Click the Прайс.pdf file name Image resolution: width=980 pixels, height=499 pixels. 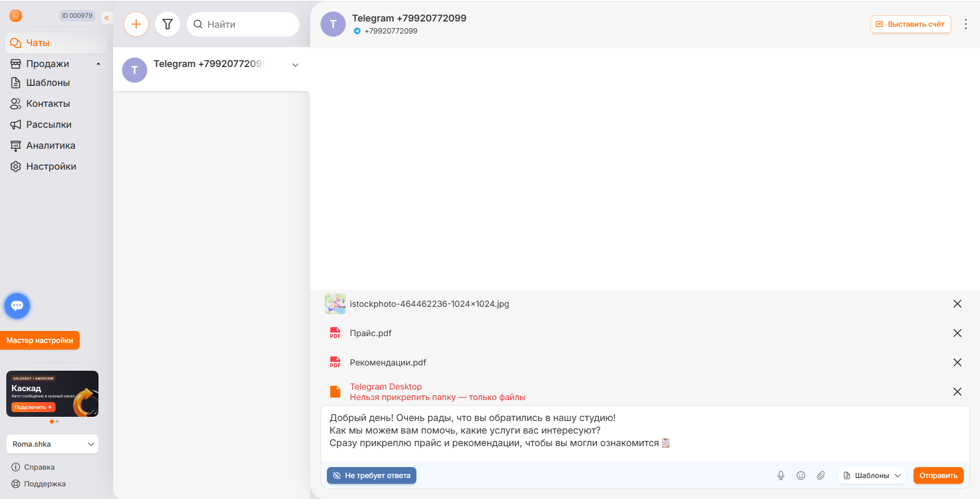(371, 333)
